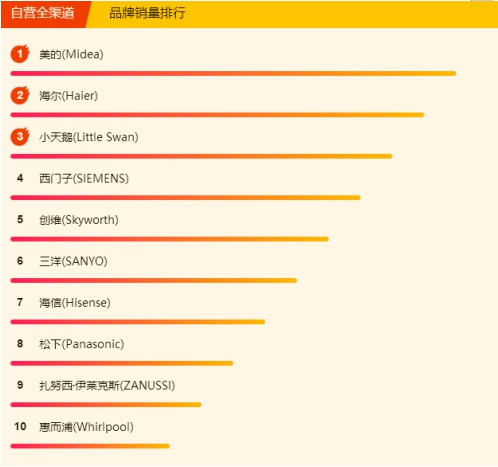Select 海信(Hisense) in the ranking
Image resolution: width=498 pixels, height=467 pixels.
click(75, 303)
